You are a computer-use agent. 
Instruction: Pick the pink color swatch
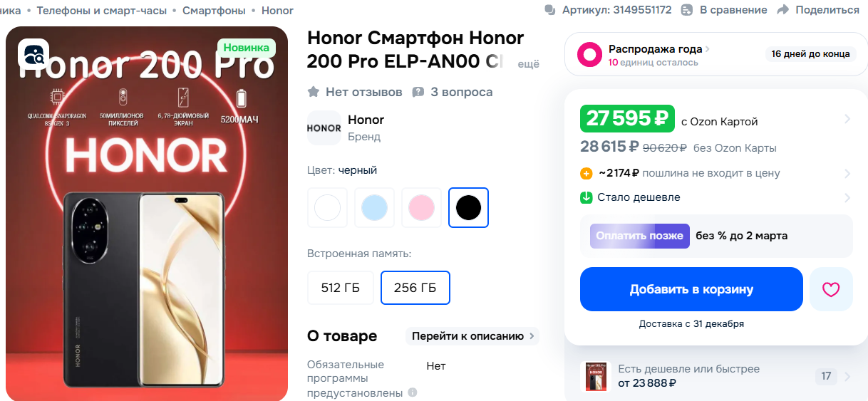(x=421, y=208)
